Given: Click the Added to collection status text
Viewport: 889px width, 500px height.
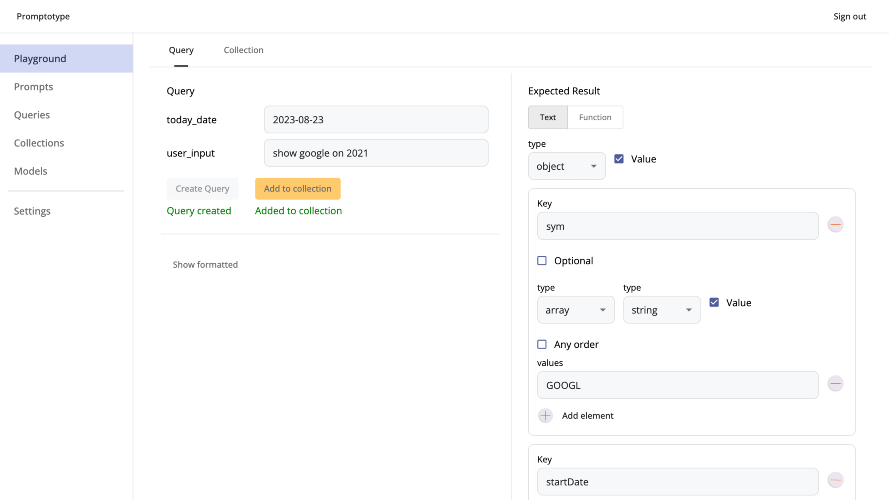Looking at the screenshot, I should pos(298,211).
